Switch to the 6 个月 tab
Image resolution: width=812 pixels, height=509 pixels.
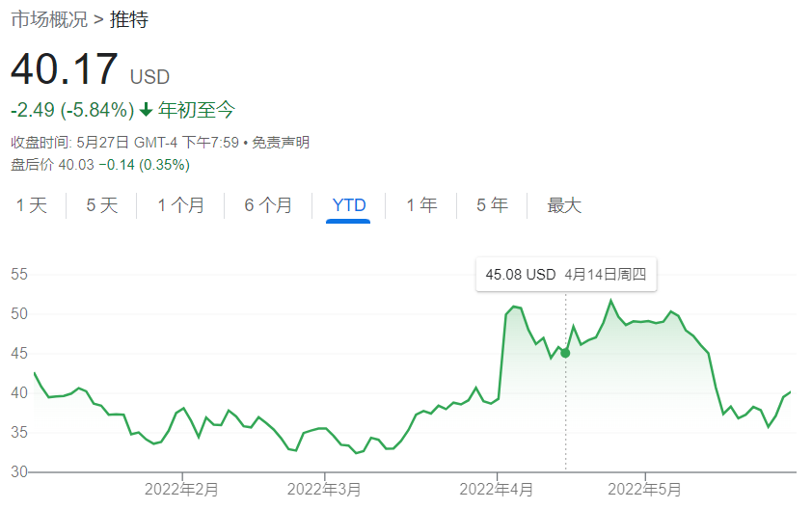tap(268, 205)
